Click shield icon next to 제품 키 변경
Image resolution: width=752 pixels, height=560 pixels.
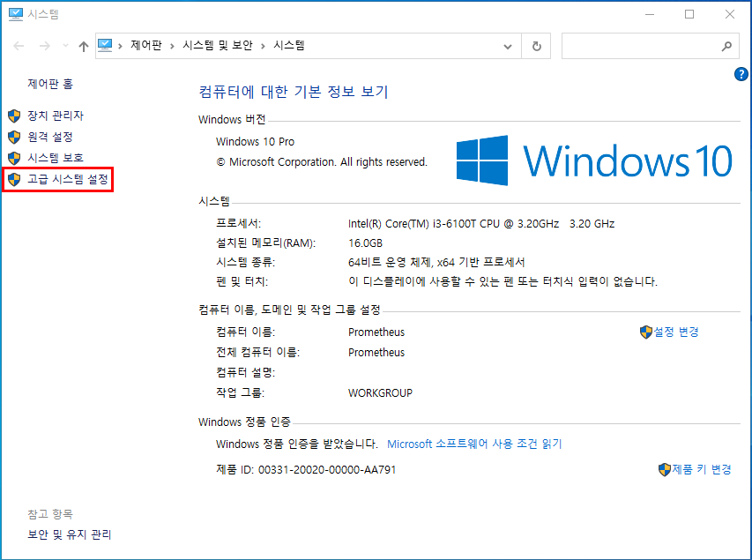tap(664, 469)
